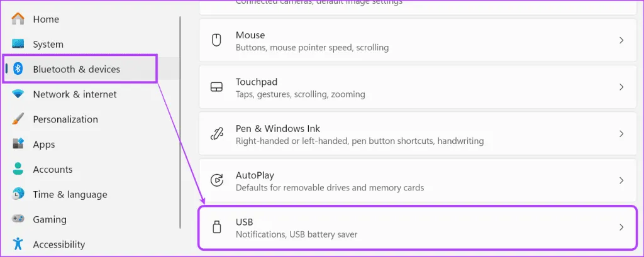Click the Time & language globe icon
Viewport: 644px width, 257px height.
coord(18,195)
